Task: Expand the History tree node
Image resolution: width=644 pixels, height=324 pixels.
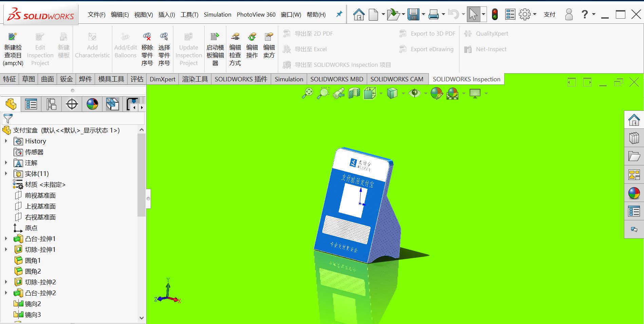Action: 6,141
